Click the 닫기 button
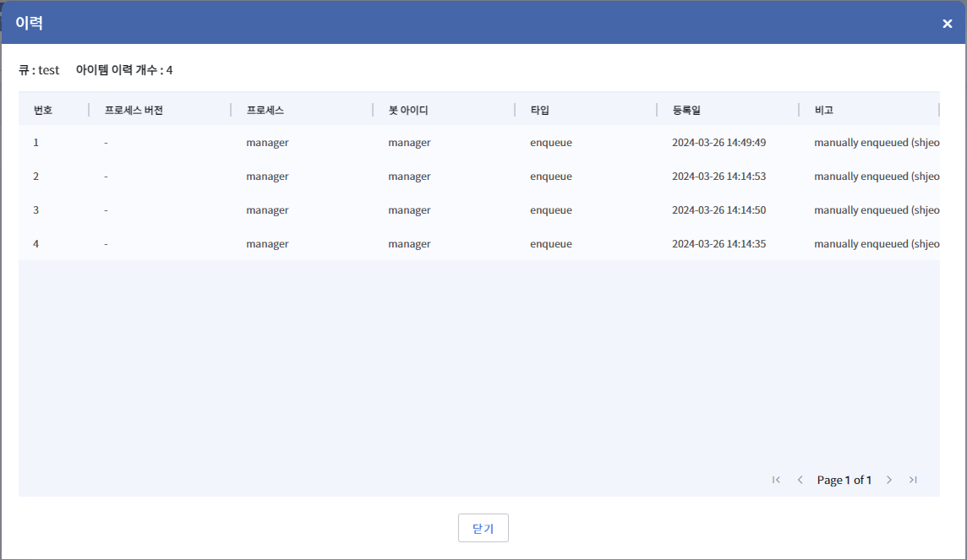 tap(483, 528)
